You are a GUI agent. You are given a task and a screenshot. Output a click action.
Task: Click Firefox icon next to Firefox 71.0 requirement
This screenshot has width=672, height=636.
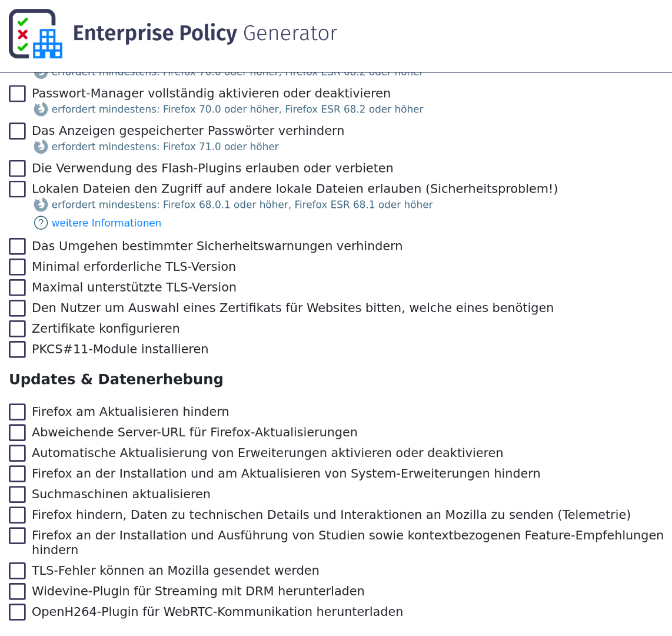point(41,147)
